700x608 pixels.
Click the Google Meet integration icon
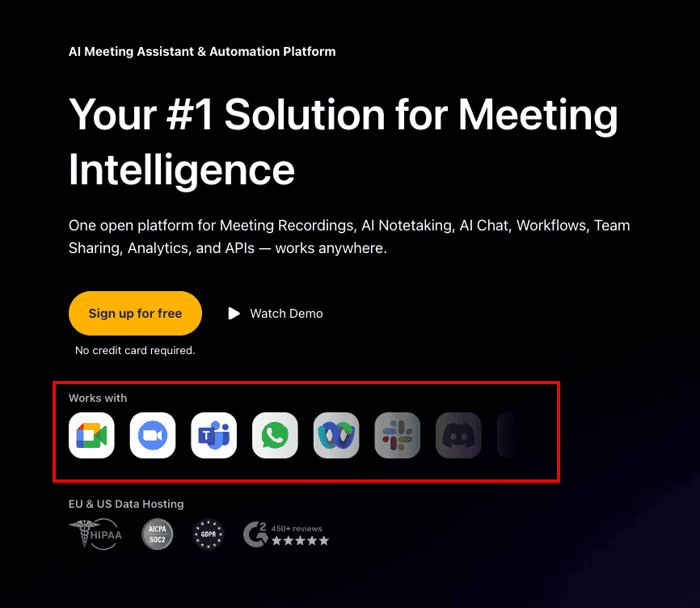pos(91,435)
